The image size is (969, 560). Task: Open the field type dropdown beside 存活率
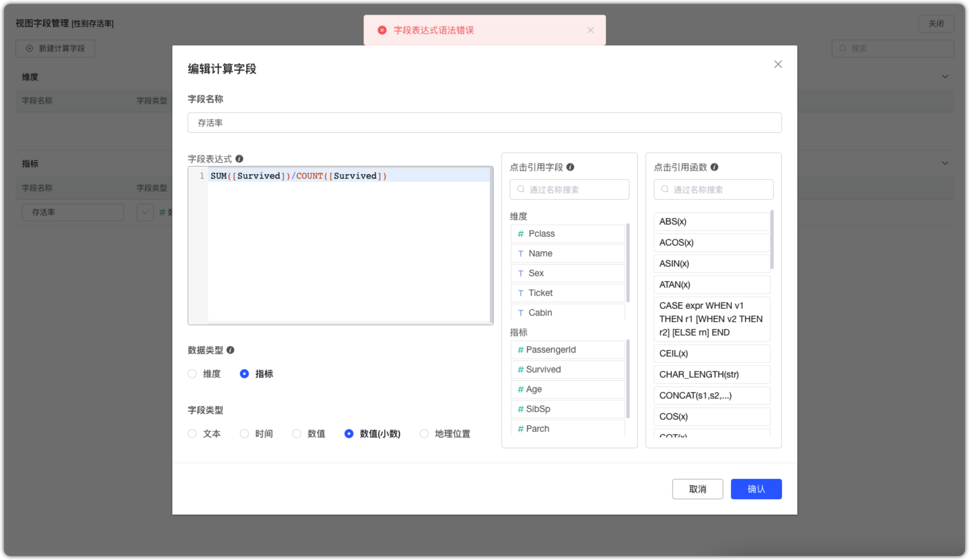pos(145,212)
